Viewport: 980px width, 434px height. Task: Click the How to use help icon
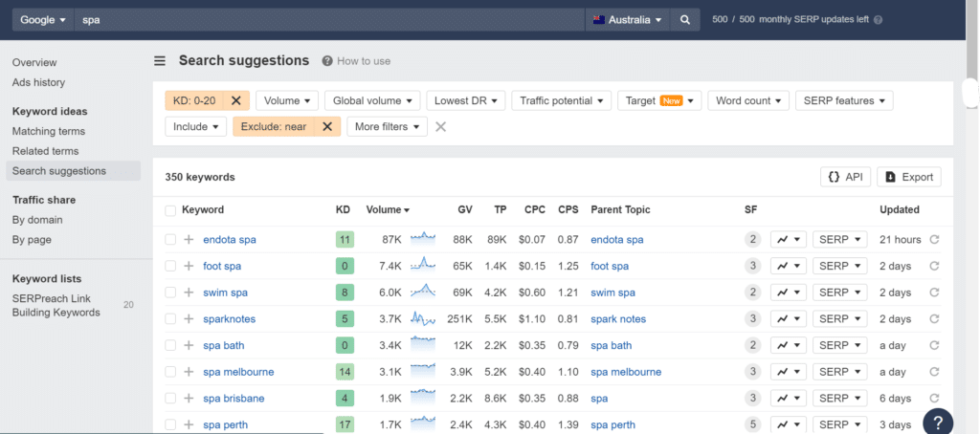pos(327,61)
